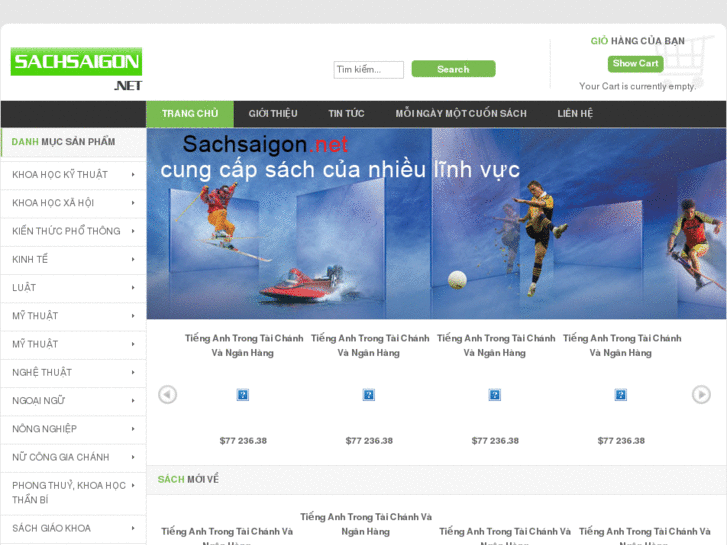Click the green Search button
The width and height of the screenshot is (727, 545).
click(x=453, y=69)
